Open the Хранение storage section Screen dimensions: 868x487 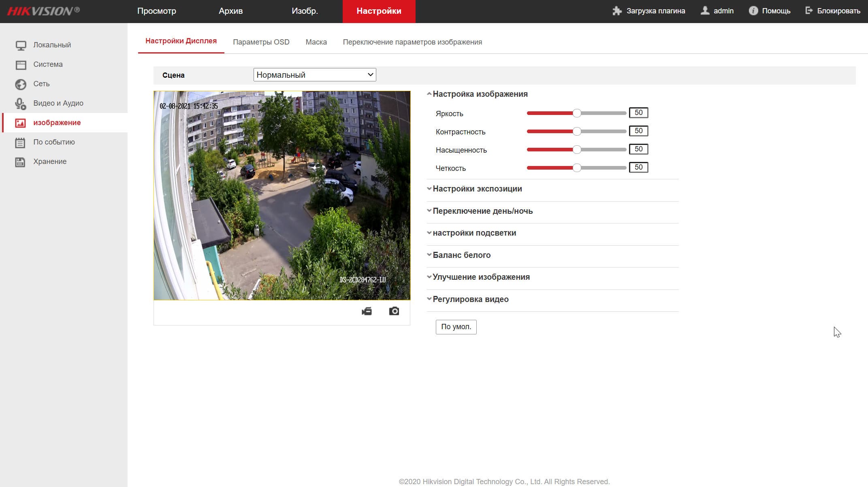(x=49, y=162)
